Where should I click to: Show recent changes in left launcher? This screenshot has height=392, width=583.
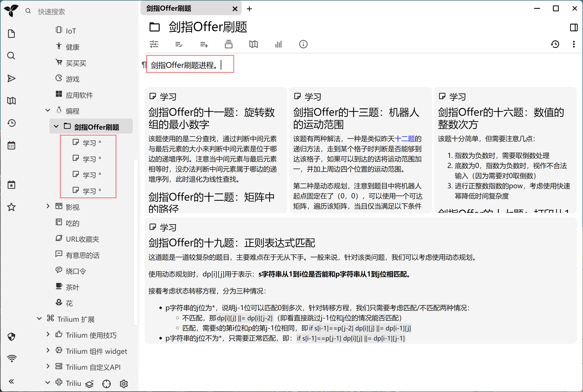coord(11,123)
